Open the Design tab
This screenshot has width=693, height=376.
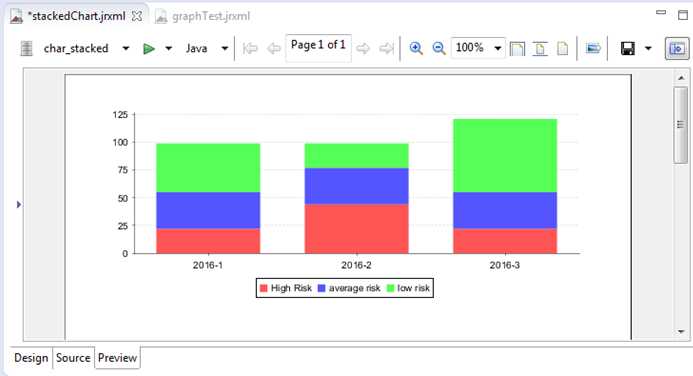(x=31, y=357)
